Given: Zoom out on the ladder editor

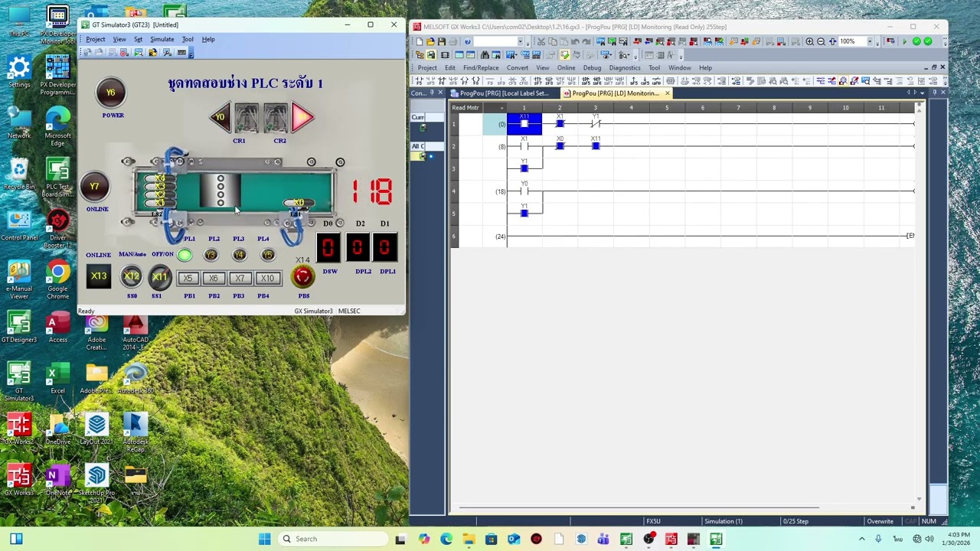Looking at the screenshot, I should click(x=821, y=41).
